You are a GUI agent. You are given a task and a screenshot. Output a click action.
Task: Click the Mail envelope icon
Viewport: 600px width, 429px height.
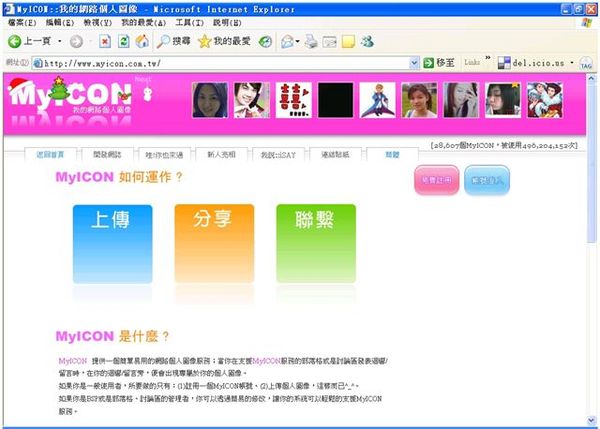[287, 41]
